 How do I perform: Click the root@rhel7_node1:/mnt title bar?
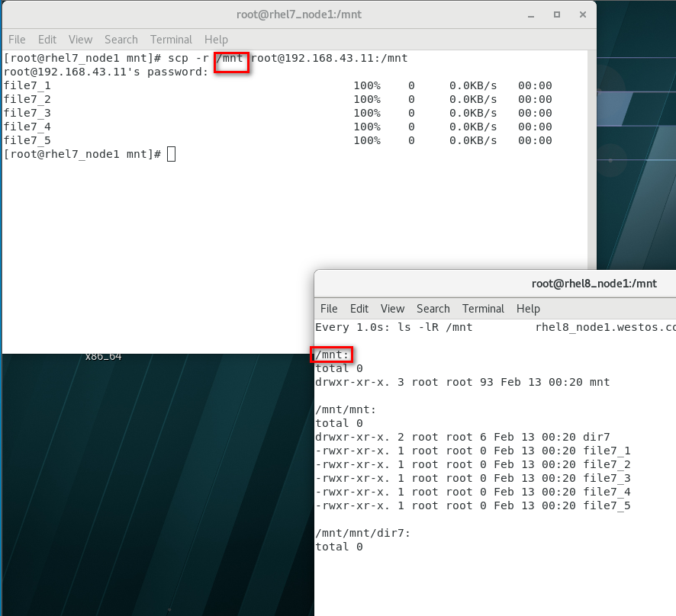click(x=299, y=14)
